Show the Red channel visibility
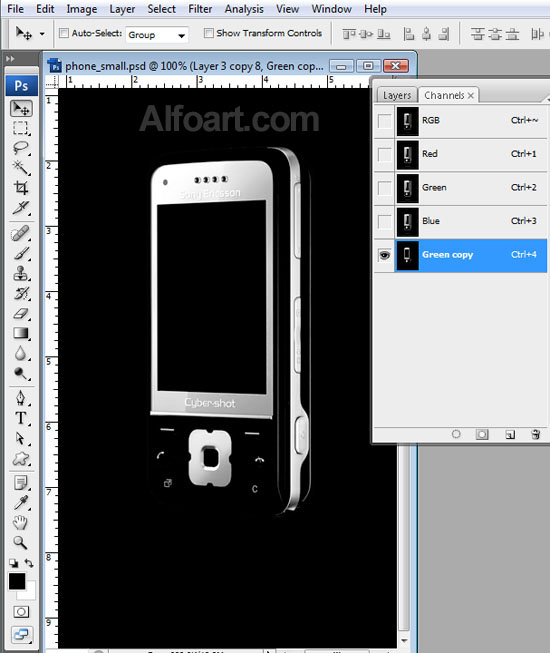This screenshot has height=653, width=550. [384, 155]
